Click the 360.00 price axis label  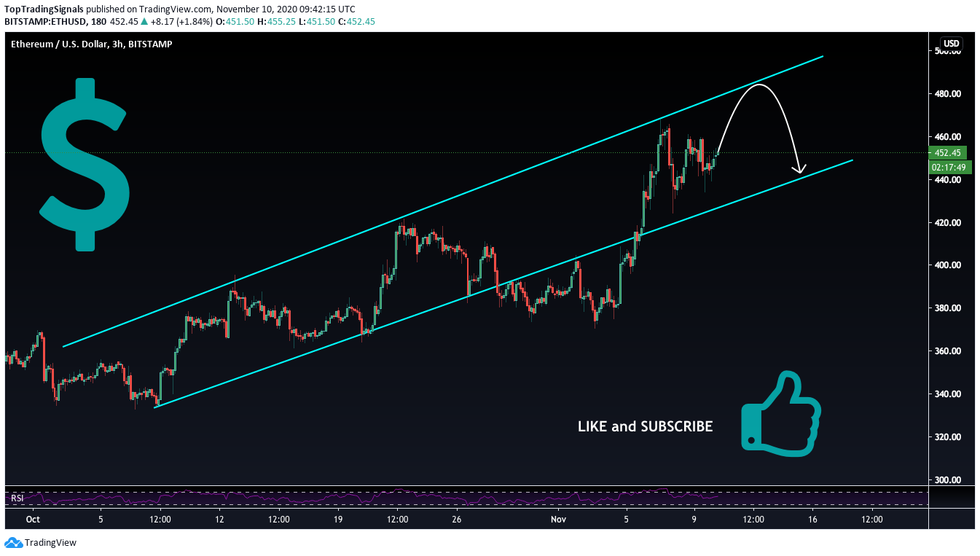[x=946, y=351]
